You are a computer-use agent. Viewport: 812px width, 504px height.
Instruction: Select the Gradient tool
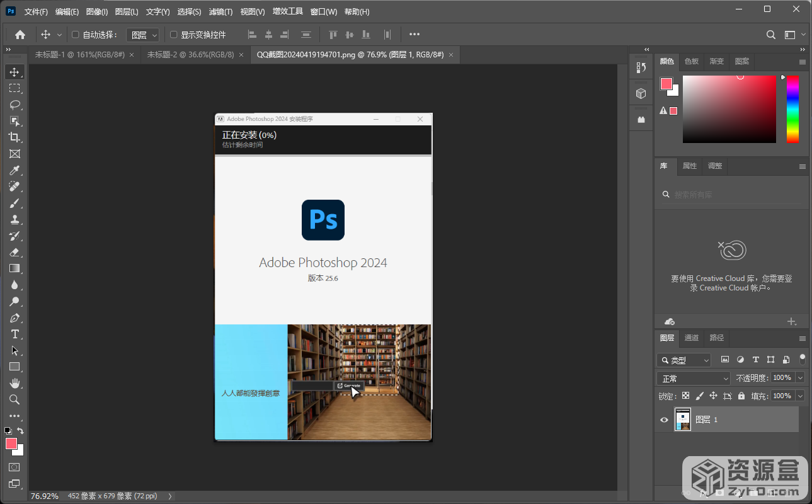tap(14, 268)
